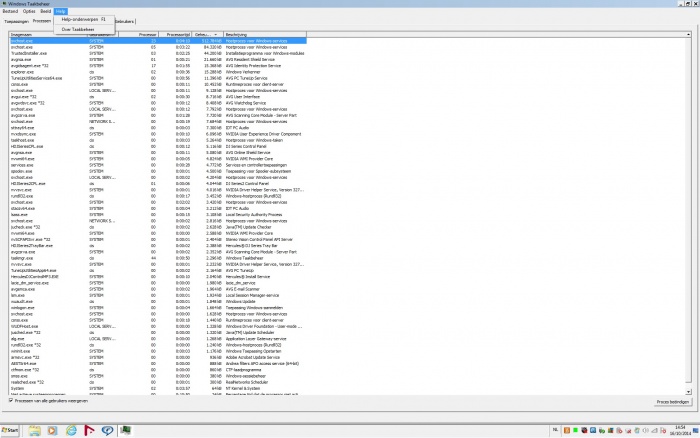Select the explorer.exe process row

tap(158, 72)
